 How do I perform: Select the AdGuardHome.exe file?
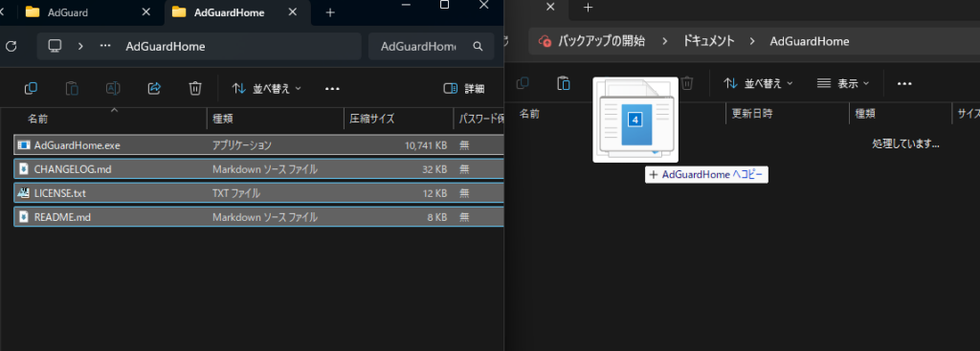(x=258, y=145)
